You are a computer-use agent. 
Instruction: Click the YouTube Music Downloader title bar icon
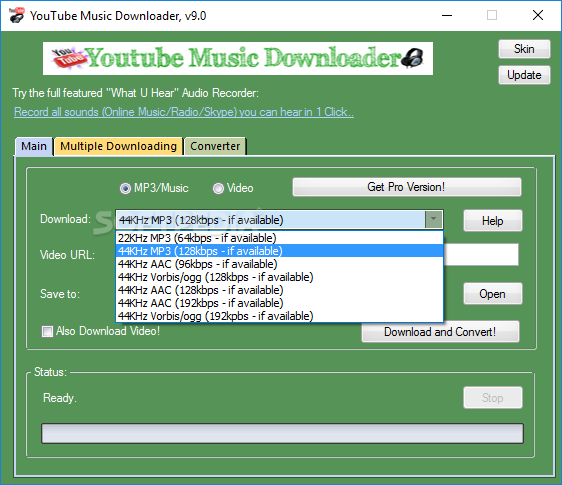pos(16,15)
